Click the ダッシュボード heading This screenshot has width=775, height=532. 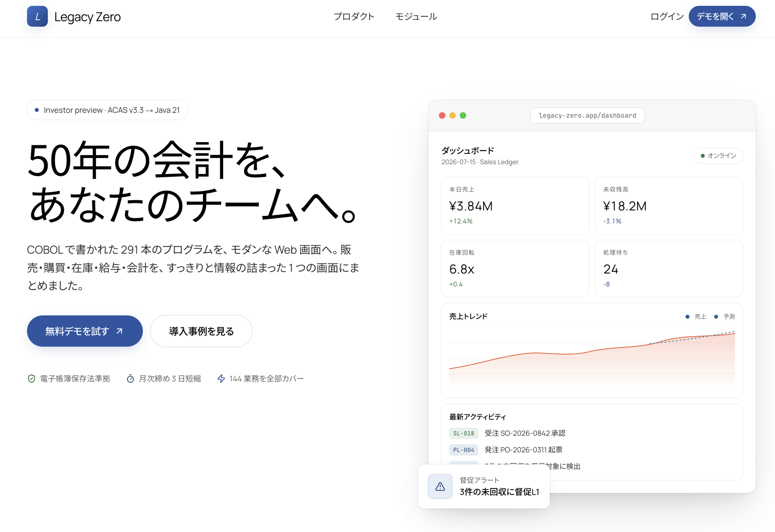(x=467, y=151)
